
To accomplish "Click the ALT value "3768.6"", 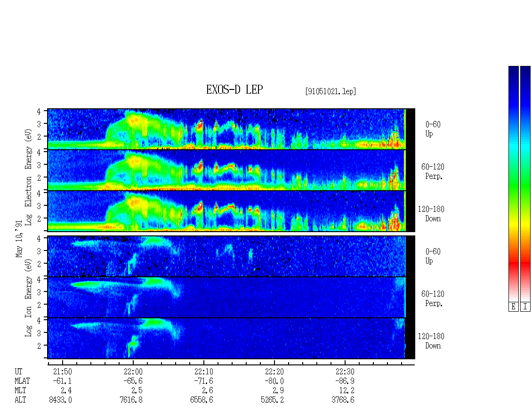I will [343, 400].
